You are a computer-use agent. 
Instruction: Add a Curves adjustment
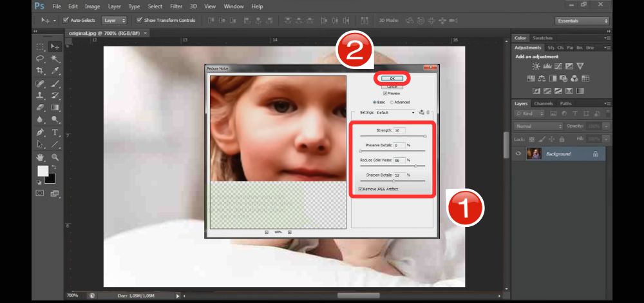point(558,66)
